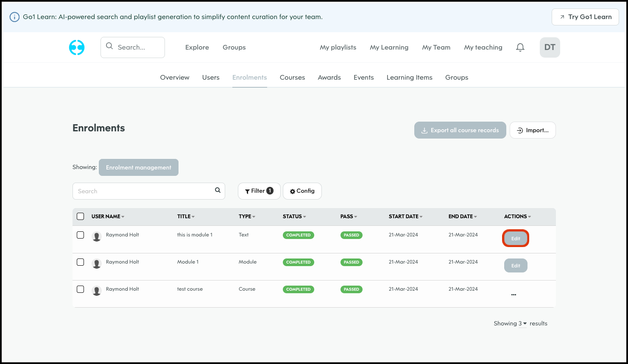
Task: Click the Go1 logo icon
Action: 77,47
